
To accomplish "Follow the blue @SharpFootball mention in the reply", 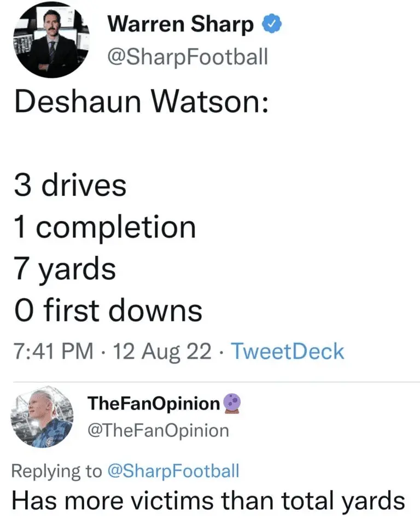I will click(x=174, y=471).
